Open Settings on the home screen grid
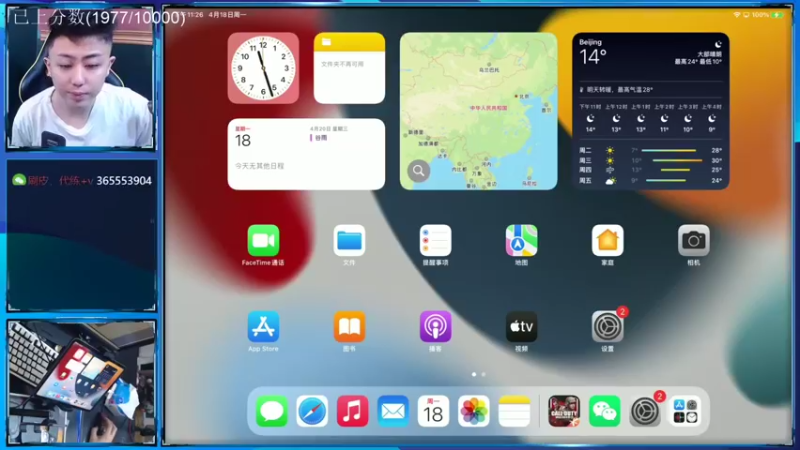 607,327
